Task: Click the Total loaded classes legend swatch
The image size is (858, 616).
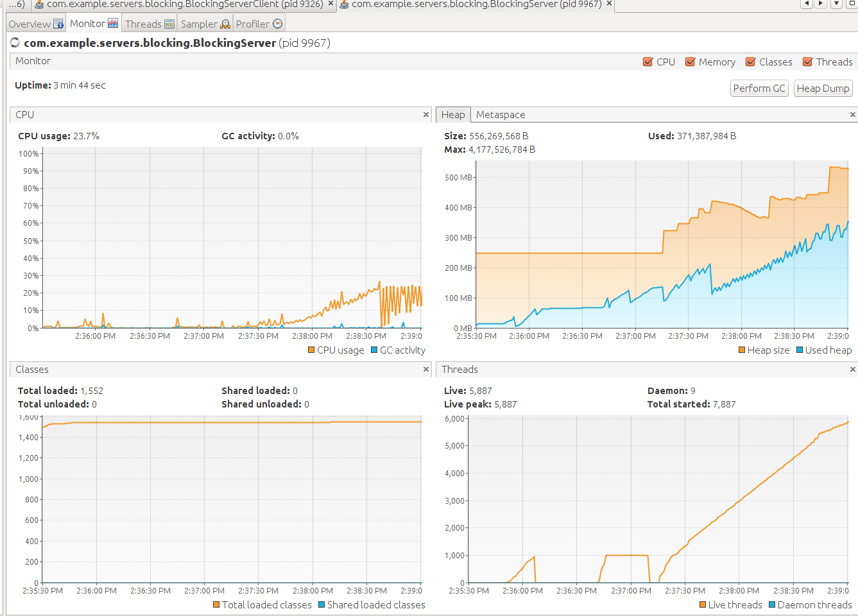Action: pos(216,605)
